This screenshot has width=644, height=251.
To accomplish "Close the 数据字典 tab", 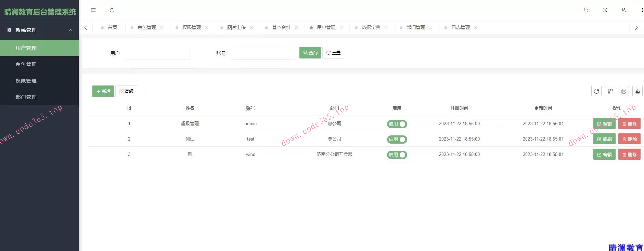I will [x=386, y=28].
